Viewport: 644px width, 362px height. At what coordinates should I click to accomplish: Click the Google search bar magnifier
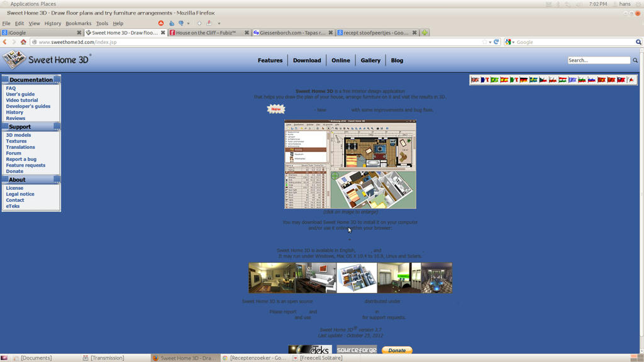(x=638, y=42)
